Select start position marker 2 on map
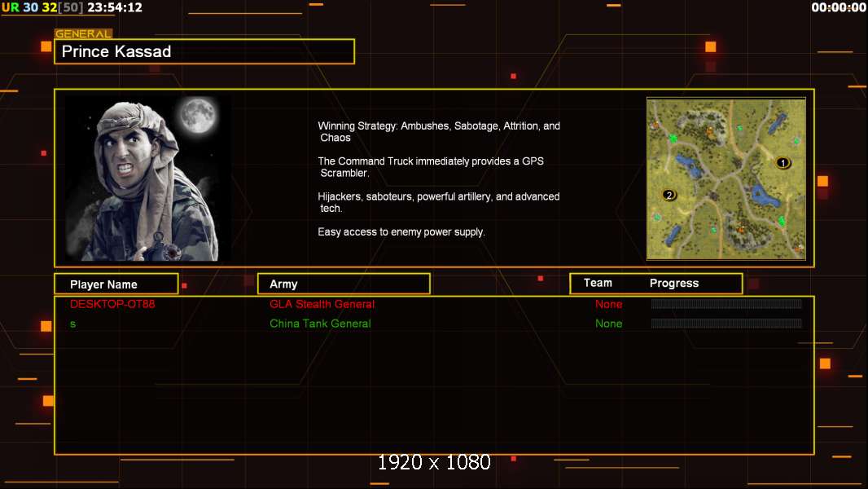Image resolution: width=868 pixels, height=489 pixels. pos(669,195)
